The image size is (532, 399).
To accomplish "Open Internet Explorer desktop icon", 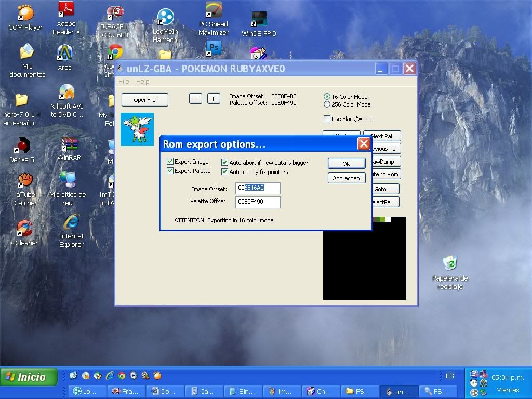I will click(x=72, y=231).
